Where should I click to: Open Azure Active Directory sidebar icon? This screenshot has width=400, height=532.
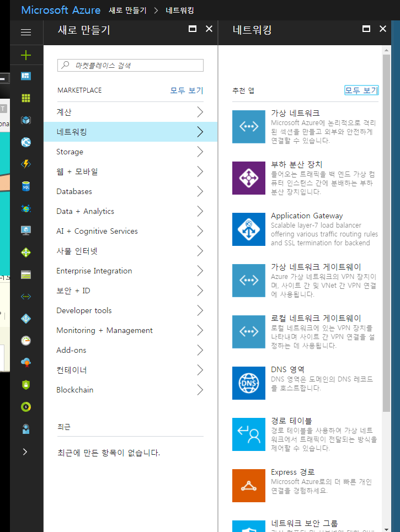tap(26, 319)
